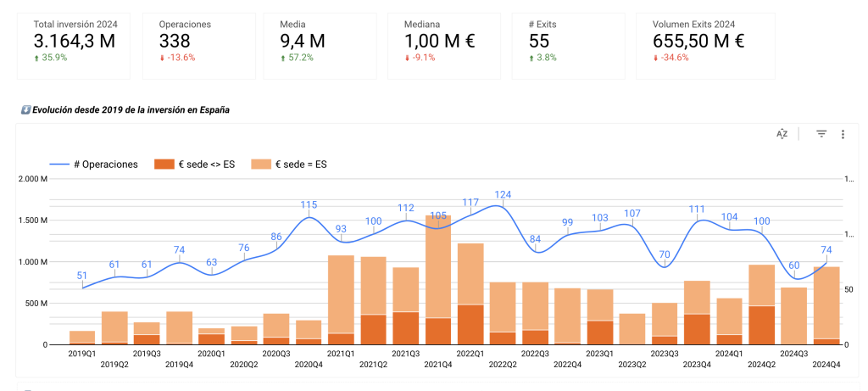Toggle the # Operaciones legend series

(x=93, y=165)
